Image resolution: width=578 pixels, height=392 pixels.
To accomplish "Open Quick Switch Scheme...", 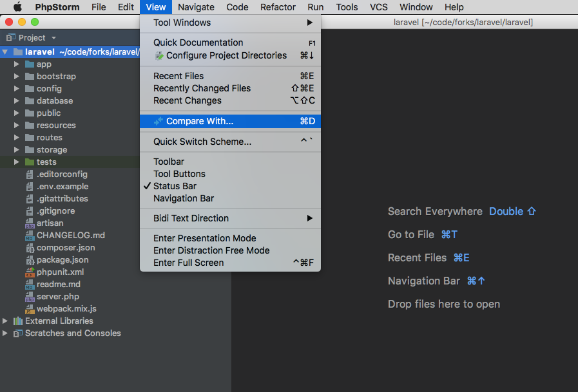I will coord(230,142).
